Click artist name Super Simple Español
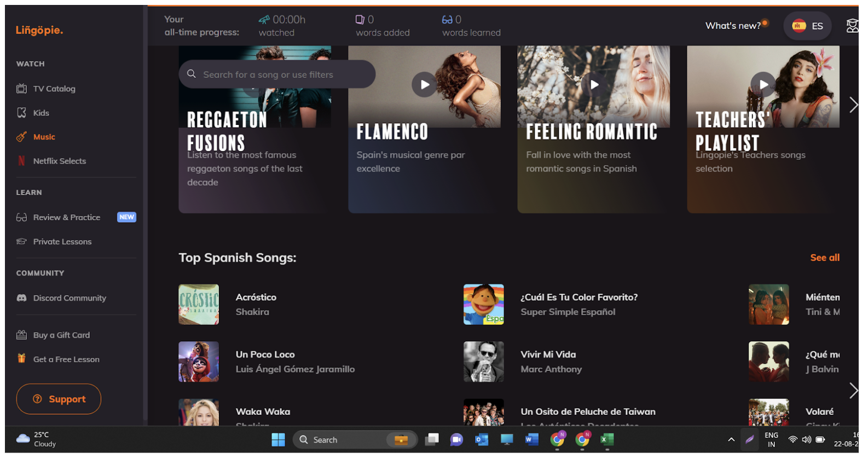 [x=568, y=312]
